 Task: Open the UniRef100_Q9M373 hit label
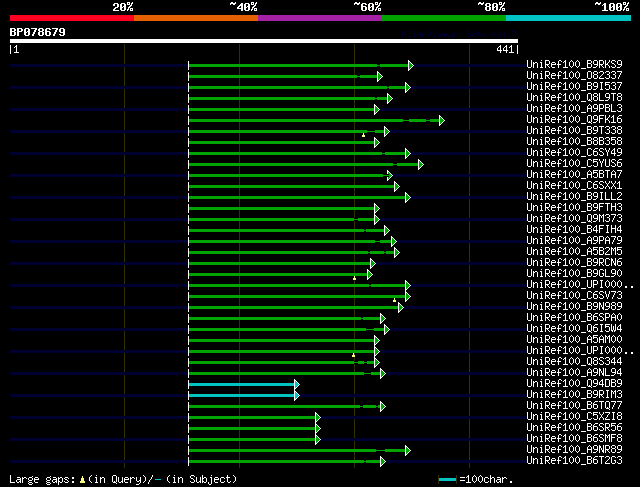click(574, 218)
